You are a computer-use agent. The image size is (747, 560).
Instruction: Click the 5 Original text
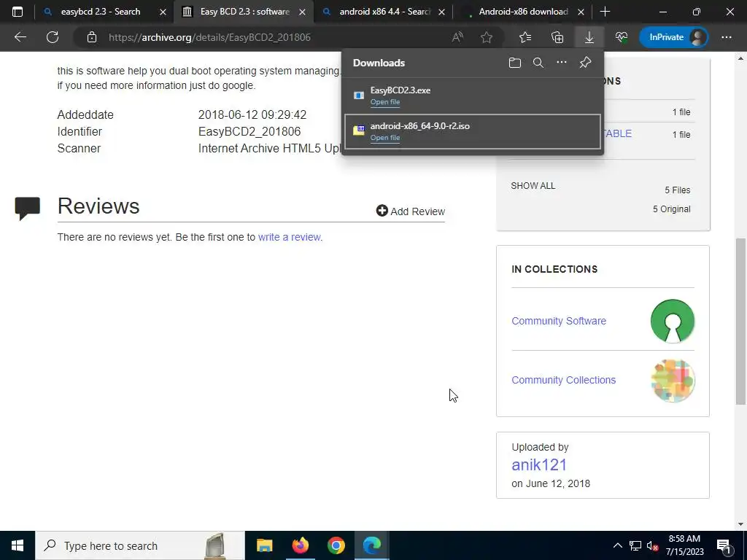[x=671, y=209]
